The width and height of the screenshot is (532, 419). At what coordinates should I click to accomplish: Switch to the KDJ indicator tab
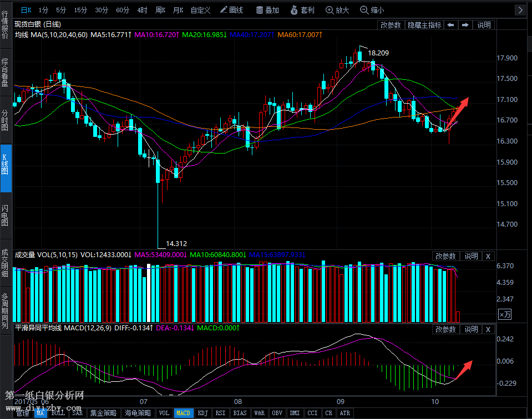point(203,413)
